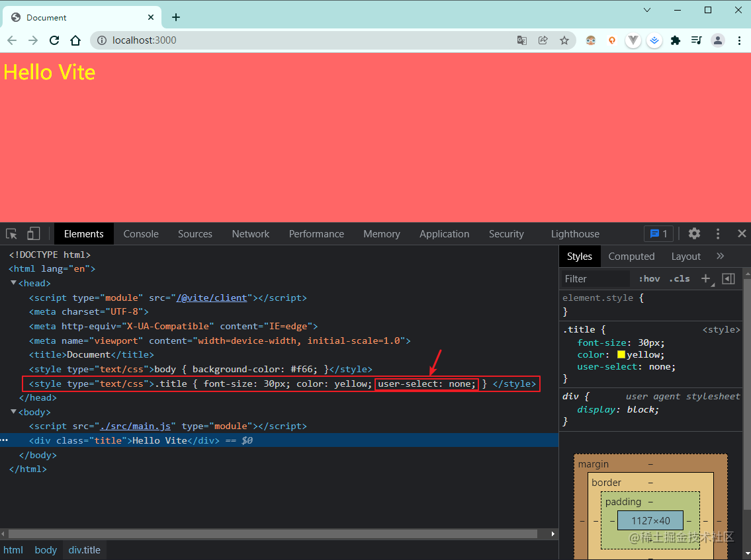The height and width of the screenshot is (560, 751).
Task: Switch to the Computed styles tab
Action: click(631, 256)
